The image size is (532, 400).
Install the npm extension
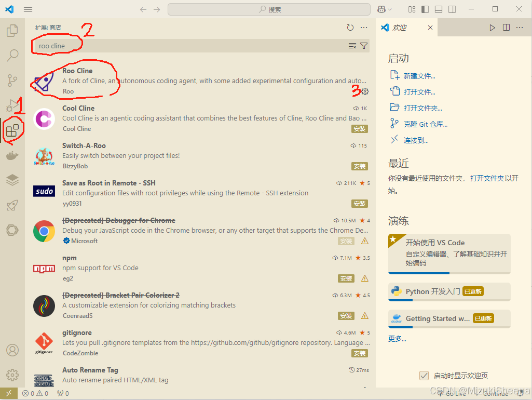click(346, 278)
